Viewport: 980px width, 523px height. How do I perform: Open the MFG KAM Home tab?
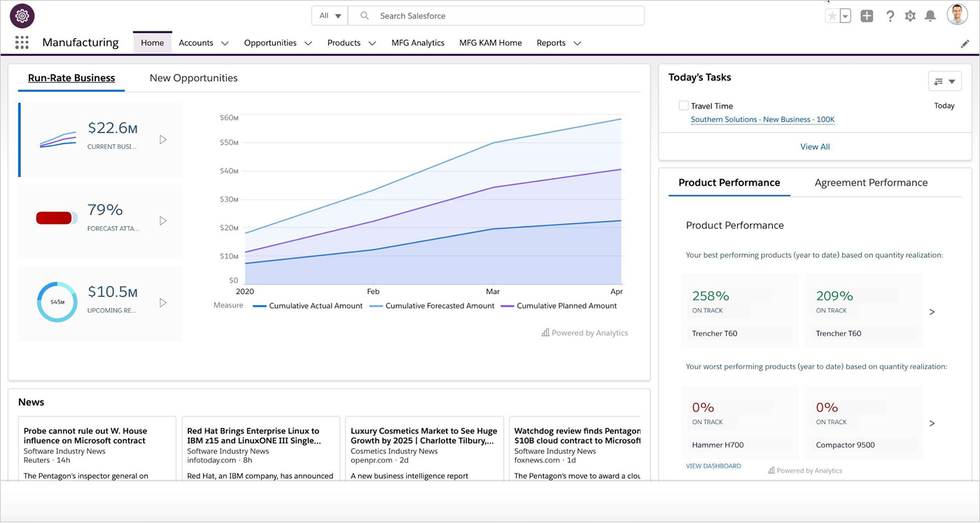[x=491, y=43]
